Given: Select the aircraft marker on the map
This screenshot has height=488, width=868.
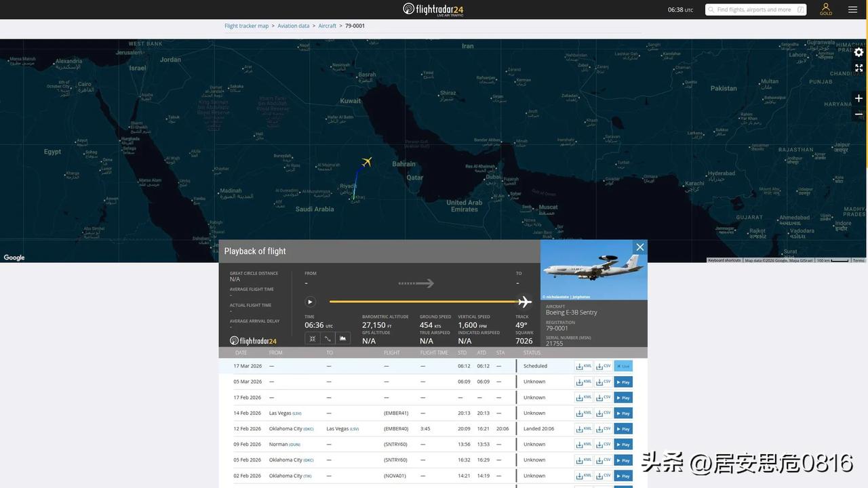Looking at the screenshot, I should point(367,161).
